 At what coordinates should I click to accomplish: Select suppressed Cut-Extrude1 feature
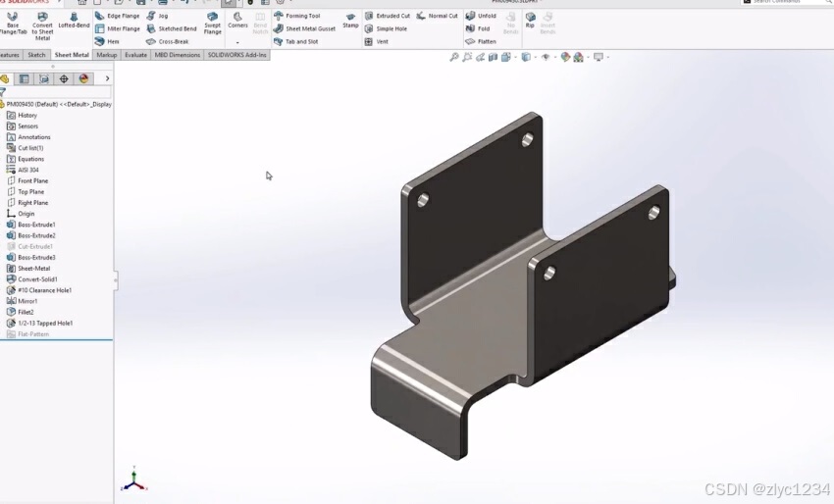29,247
